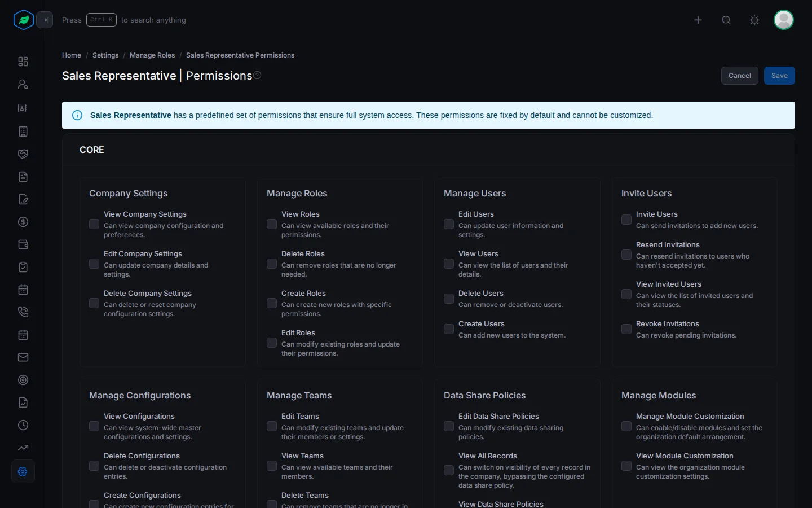Screen dimensions: 812x508
Task: Go to Settings breadcrumb link
Action: click(x=105, y=55)
